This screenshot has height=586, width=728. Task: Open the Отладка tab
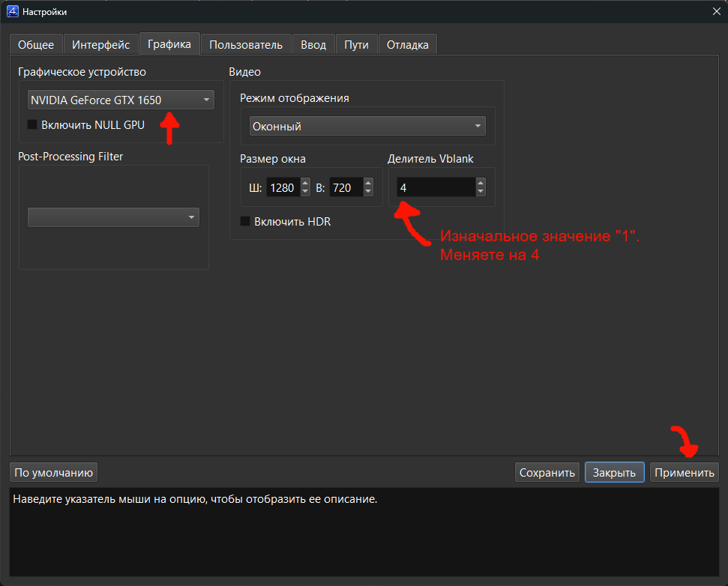pos(408,44)
